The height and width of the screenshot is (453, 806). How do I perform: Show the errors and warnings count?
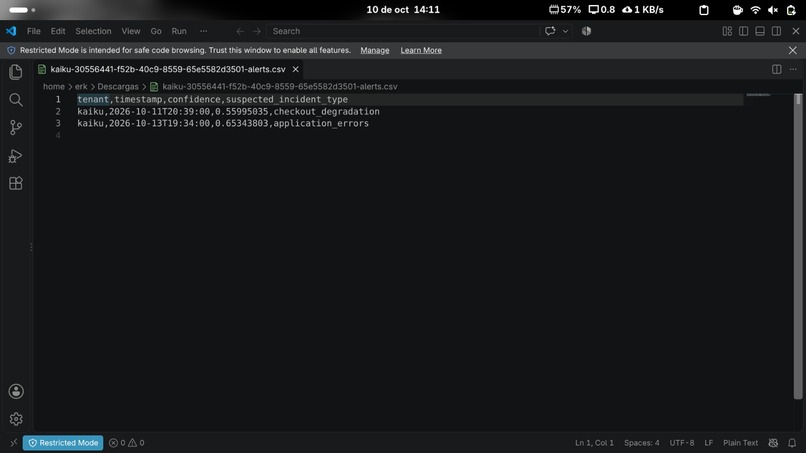click(x=126, y=443)
